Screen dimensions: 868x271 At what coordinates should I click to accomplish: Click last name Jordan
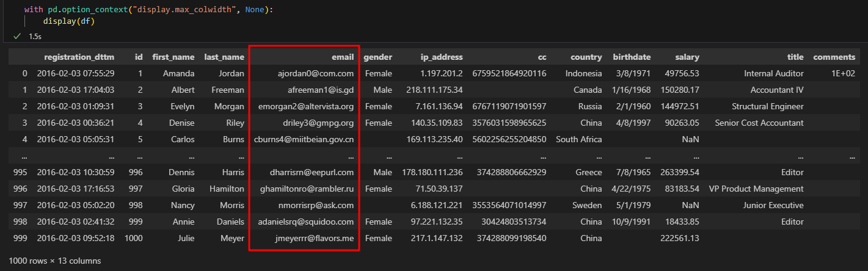pyautogui.click(x=232, y=73)
